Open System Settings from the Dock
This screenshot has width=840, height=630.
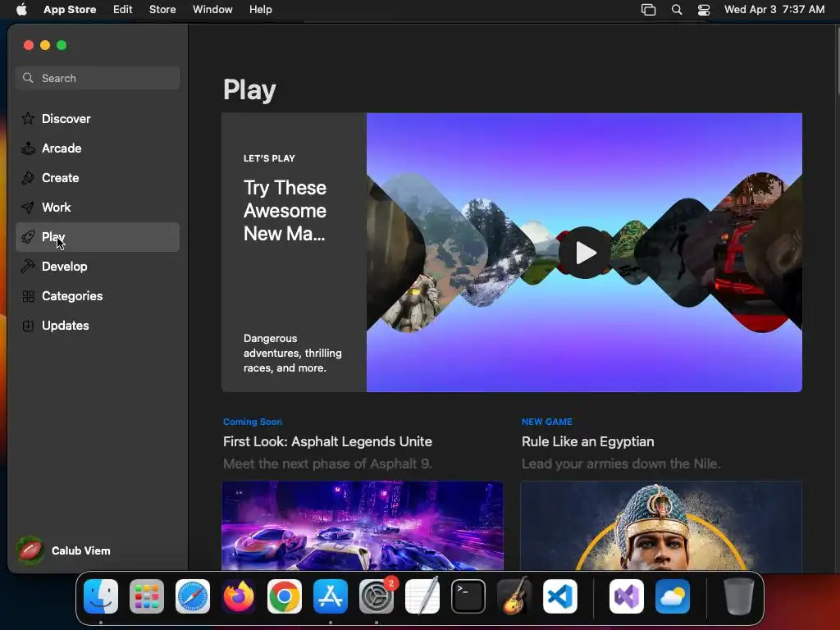tap(376, 596)
